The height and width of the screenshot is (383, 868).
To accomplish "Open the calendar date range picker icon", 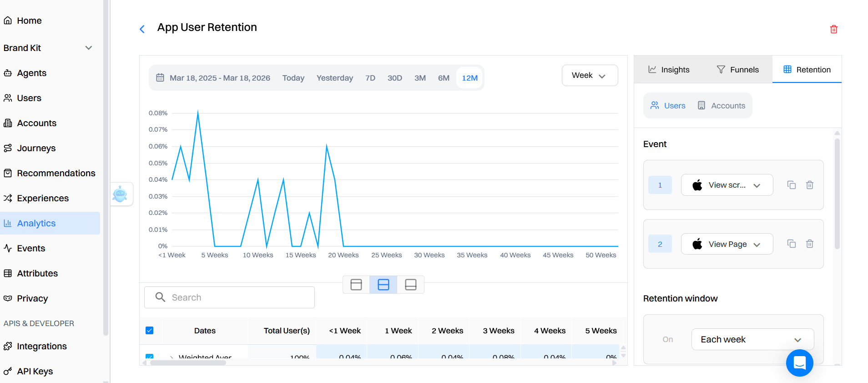I will tap(160, 78).
